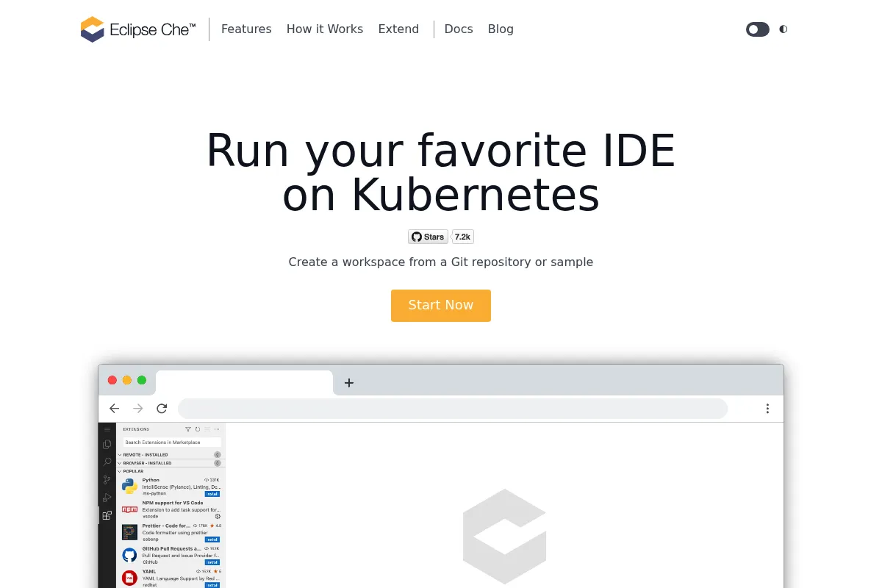Open the Features nav item

246,29
